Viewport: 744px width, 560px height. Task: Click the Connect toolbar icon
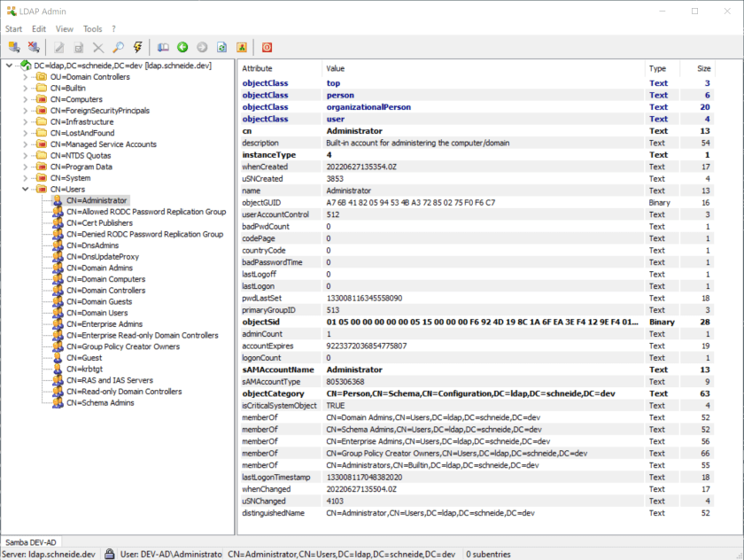pos(14,47)
